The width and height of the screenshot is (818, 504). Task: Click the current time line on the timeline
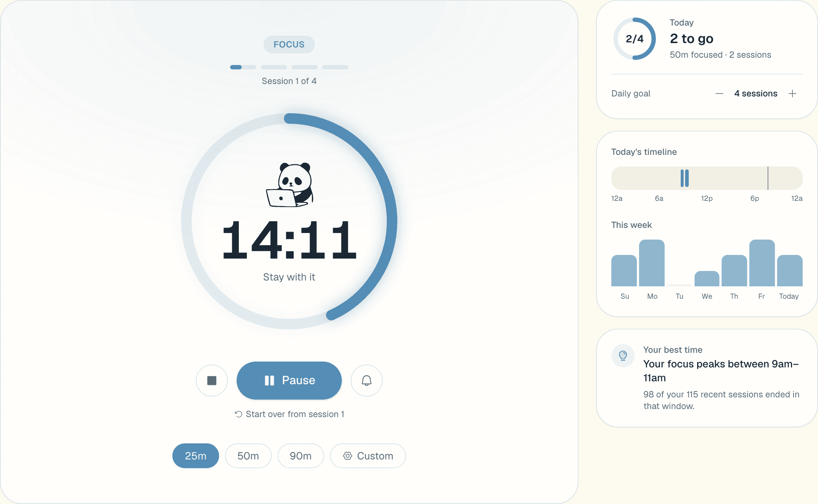point(768,178)
